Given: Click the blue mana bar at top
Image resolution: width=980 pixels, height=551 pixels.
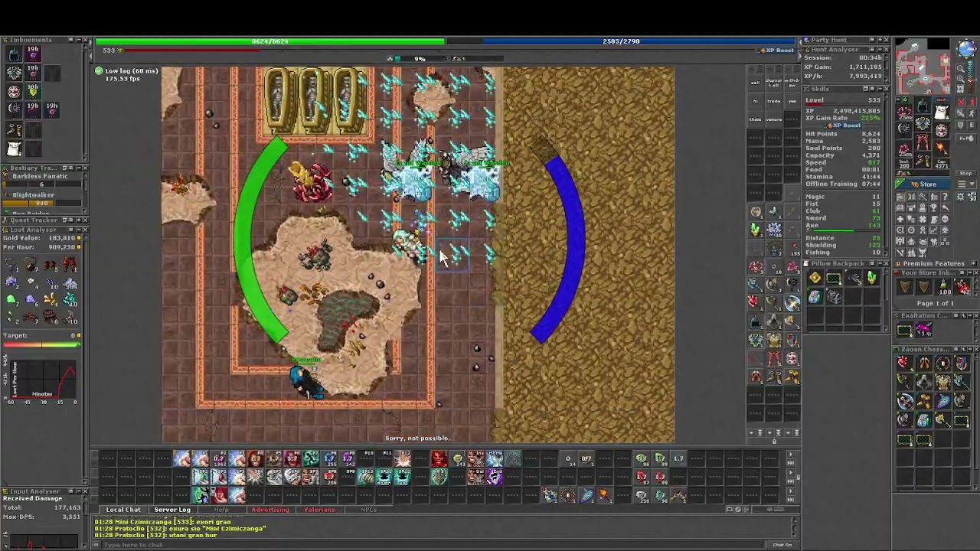Looking at the screenshot, I should (x=621, y=41).
